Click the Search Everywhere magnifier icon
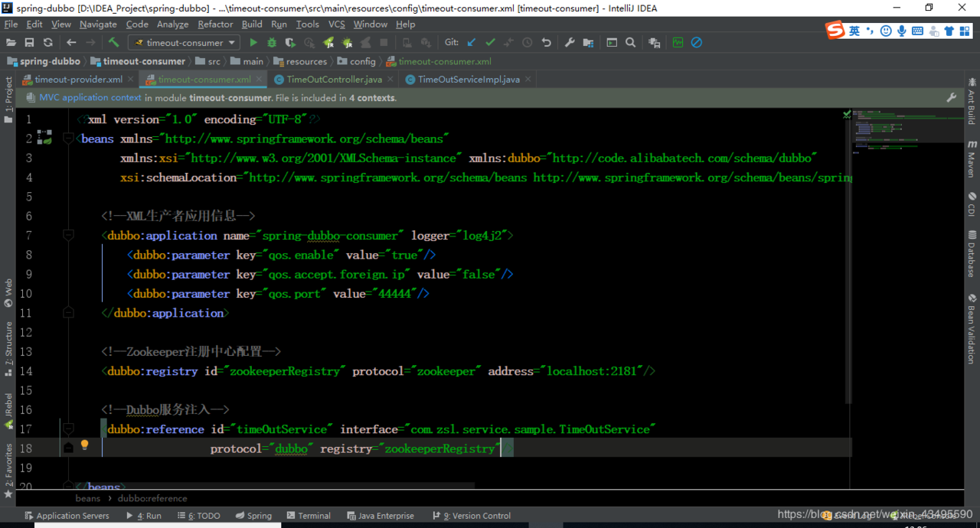The width and height of the screenshot is (980, 528). click(x=630, y=43)
